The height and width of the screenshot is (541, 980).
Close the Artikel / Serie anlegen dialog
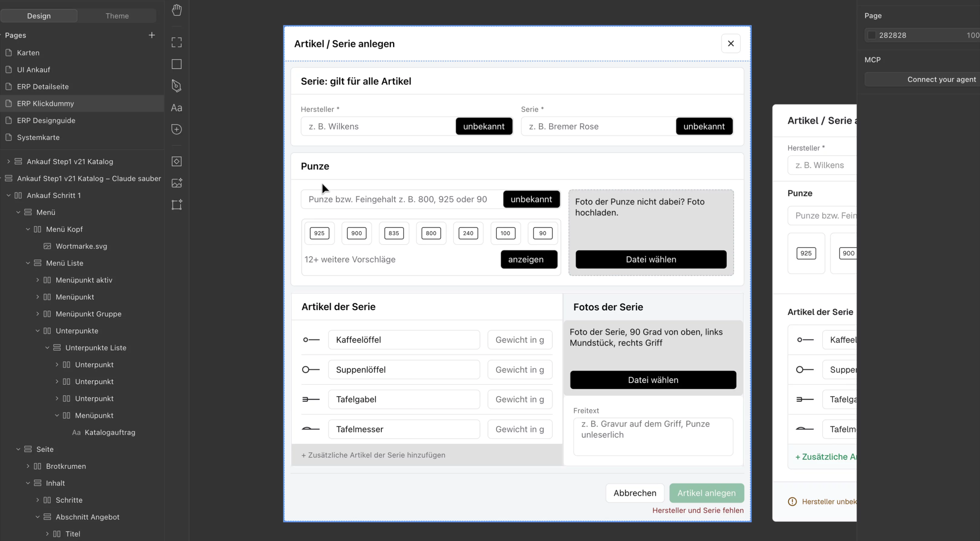point(731,44)
